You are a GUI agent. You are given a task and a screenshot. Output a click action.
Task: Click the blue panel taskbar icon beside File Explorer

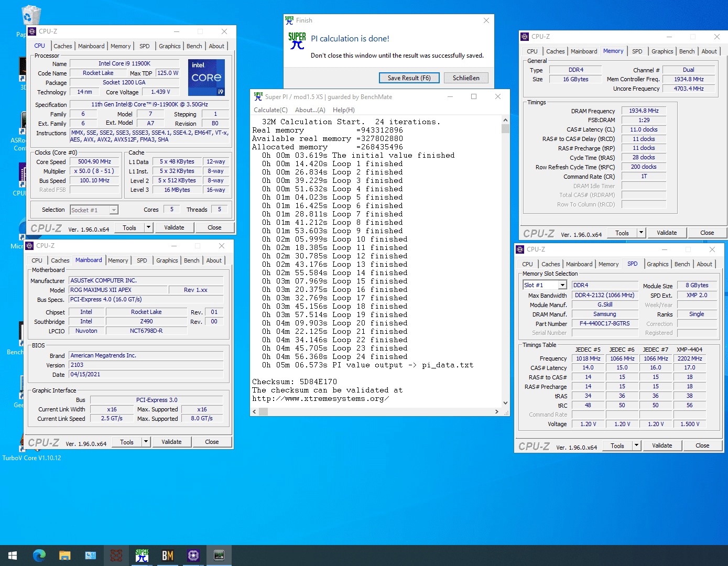[91, 556]
